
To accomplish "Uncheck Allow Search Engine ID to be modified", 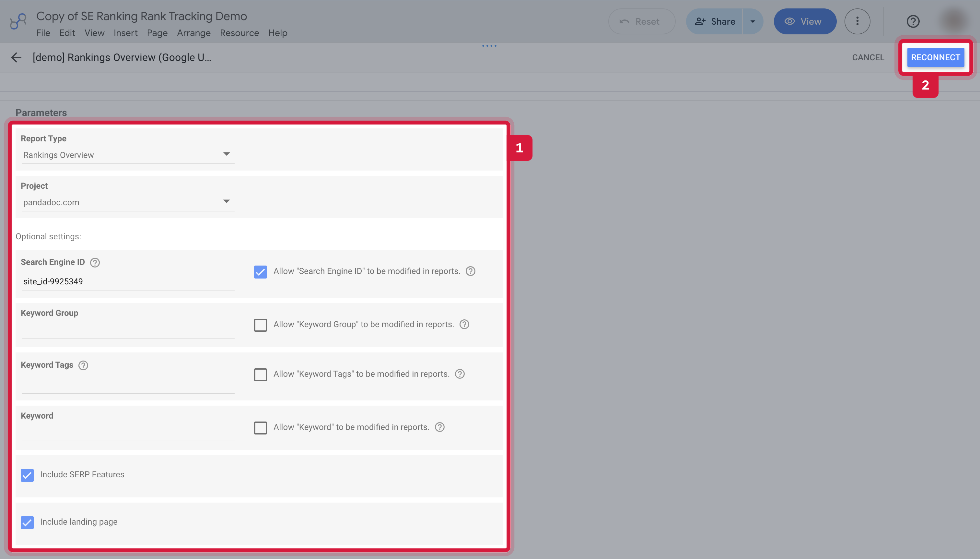I will (x=261, y=272).
